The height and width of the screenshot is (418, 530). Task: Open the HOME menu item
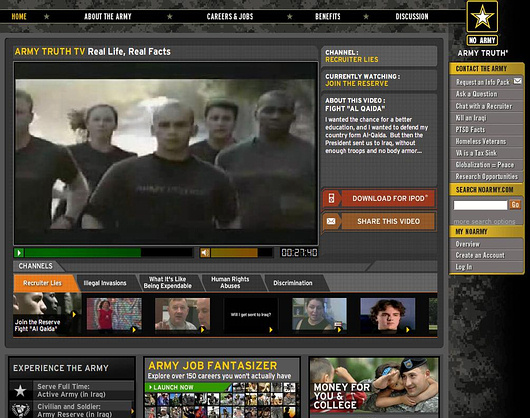pyautogui.click(x=19, y=17)
